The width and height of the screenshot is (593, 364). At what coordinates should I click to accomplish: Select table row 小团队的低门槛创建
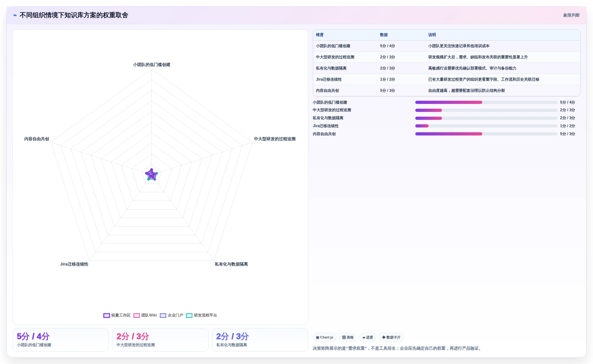click(x=447, y=46)
